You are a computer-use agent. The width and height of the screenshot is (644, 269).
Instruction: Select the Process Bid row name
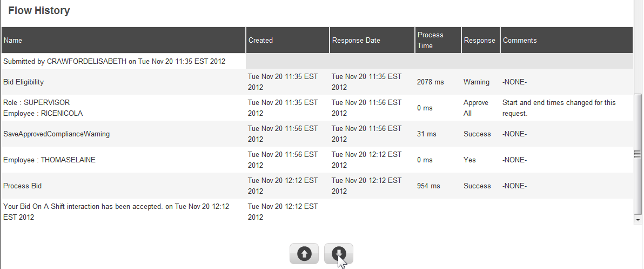23,186
